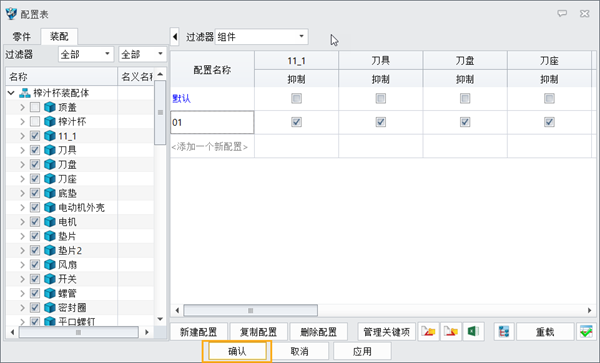Click the cube icon of 螺管

coord(50,293)
